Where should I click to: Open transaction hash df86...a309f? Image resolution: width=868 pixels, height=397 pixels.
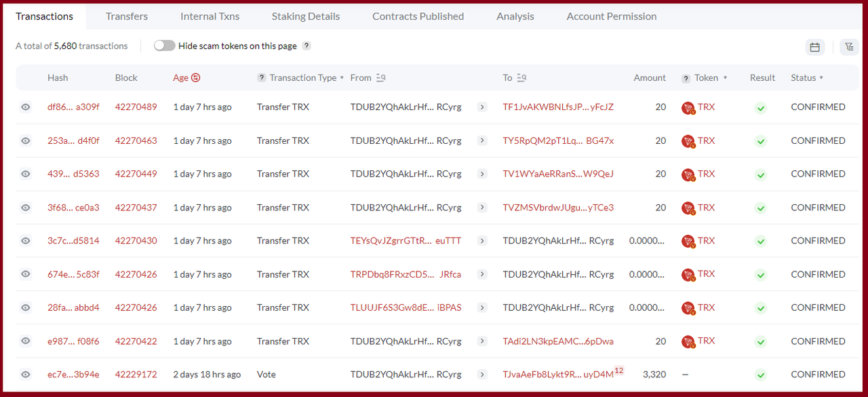pyautogui.click(x=73, y=107)
